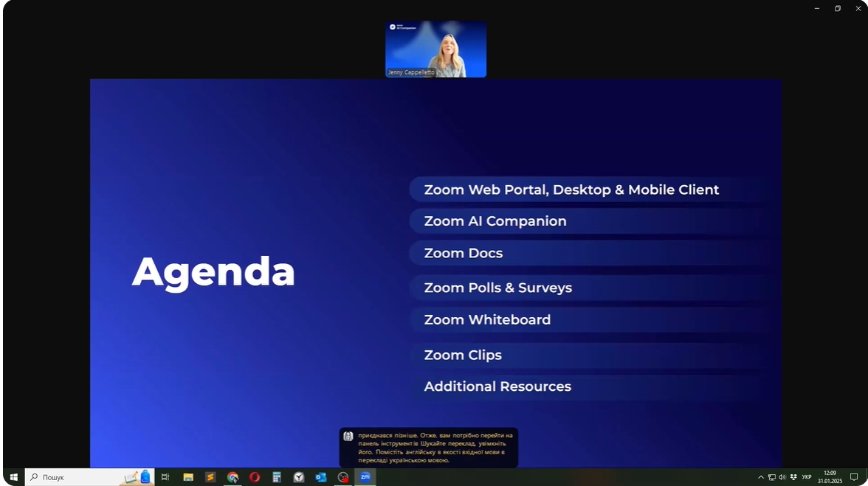This screenshot has width=868, height=486.
Task: Click the search highlight illustration in taskbar
Action: click(x=137, y=477)
